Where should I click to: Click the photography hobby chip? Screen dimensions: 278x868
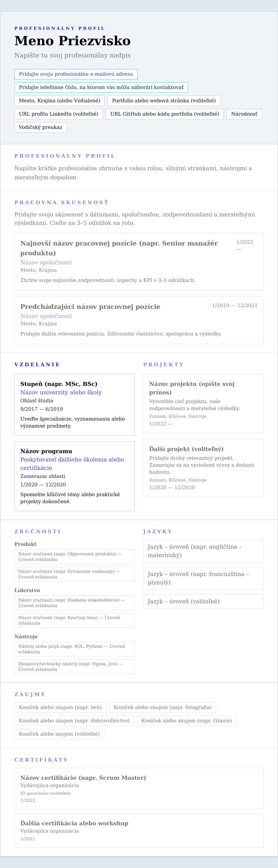click(x=162, y=707)
